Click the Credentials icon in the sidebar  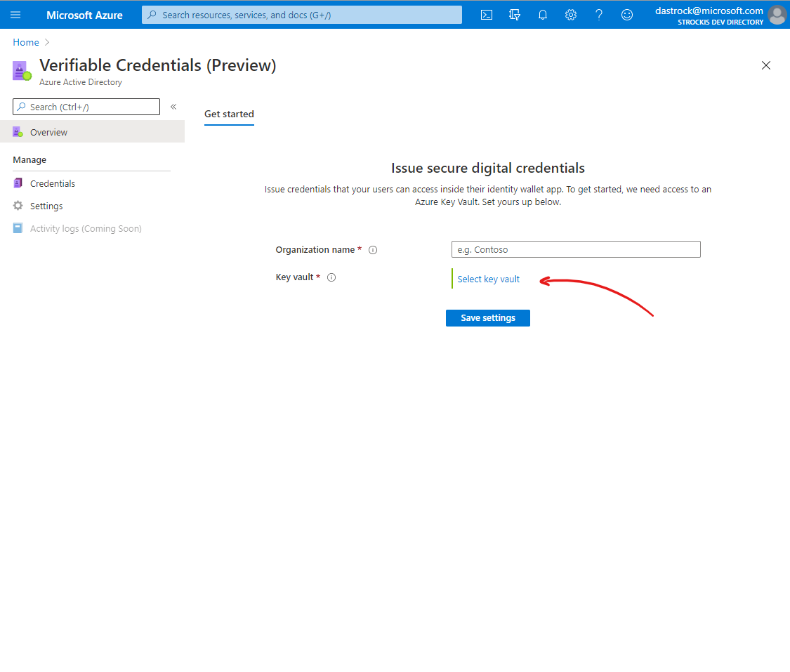coord(18,183)
